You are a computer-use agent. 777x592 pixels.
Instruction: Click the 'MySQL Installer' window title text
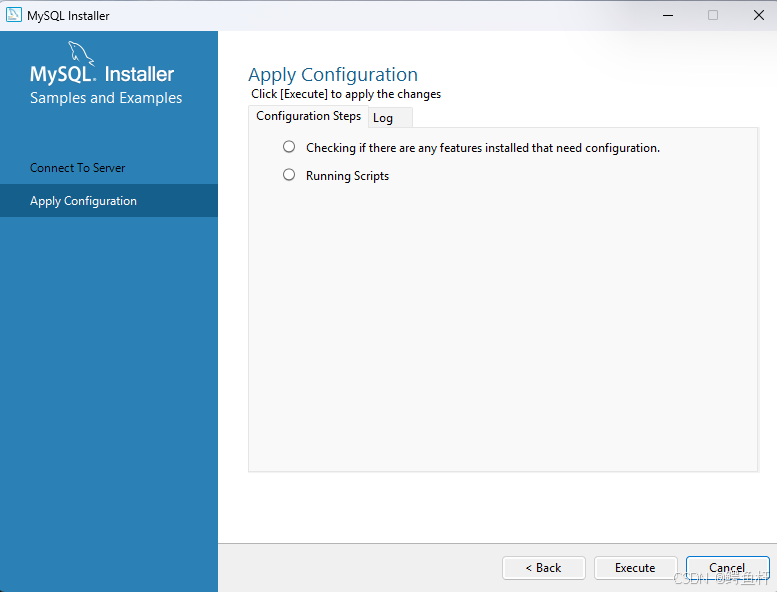pos(68,16)
